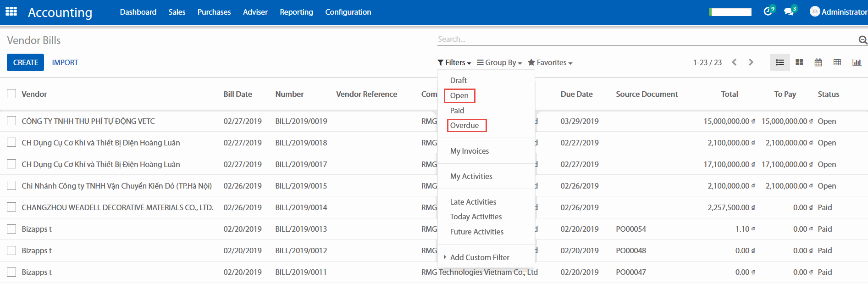Switch to kanban view
868x284 pixels.
pos(799,62)
